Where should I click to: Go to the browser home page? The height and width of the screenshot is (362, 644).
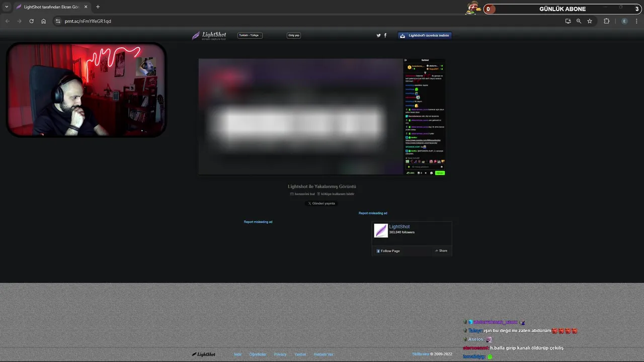coord(43,21)
